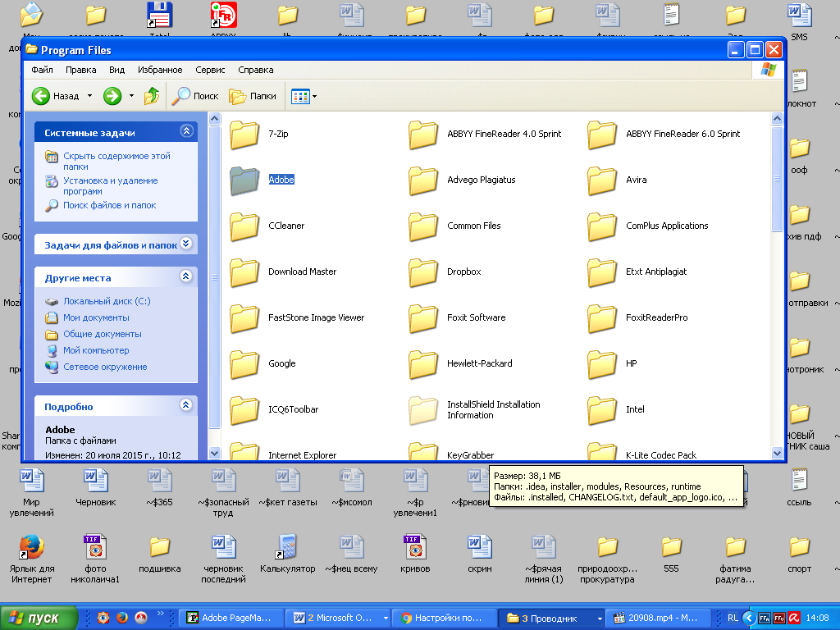This screenshot has width=840, height=630.
Task: Click Установка и удаление программ link
Action: click(111, 186)
